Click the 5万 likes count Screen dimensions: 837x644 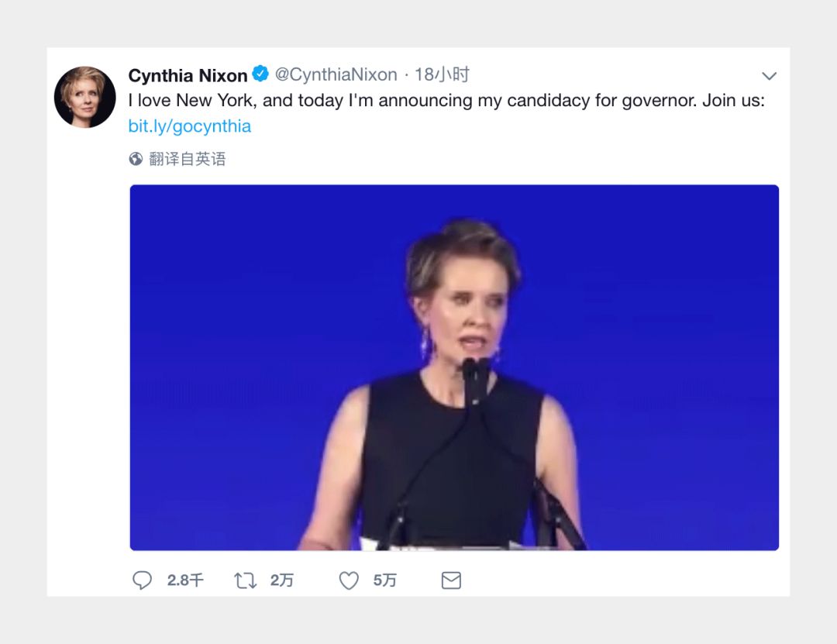(384, 580)
